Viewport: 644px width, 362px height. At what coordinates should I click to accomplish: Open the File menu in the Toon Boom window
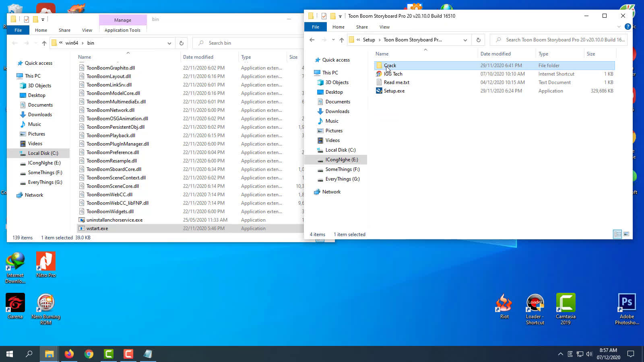(316, 27)
